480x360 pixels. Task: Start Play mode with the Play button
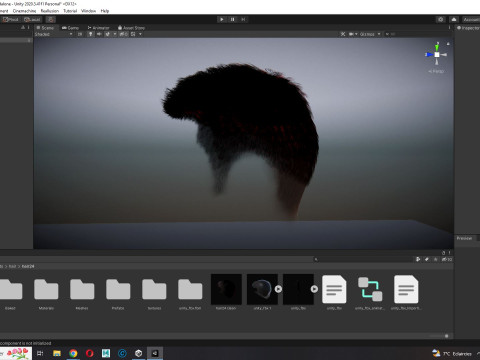(x=222, y=19)
